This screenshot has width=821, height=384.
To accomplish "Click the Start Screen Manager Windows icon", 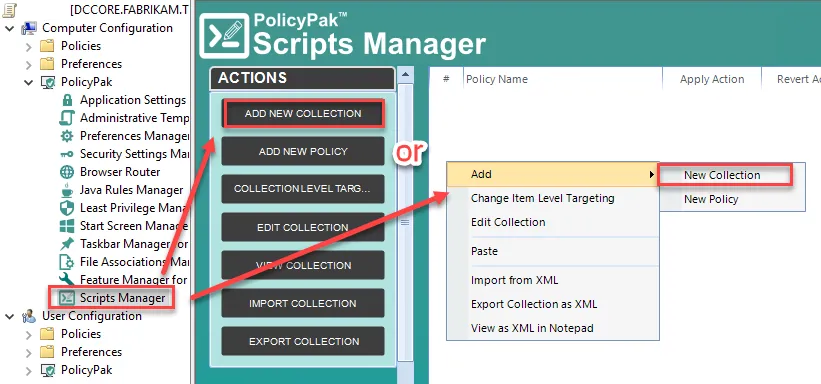I will 67,226.
